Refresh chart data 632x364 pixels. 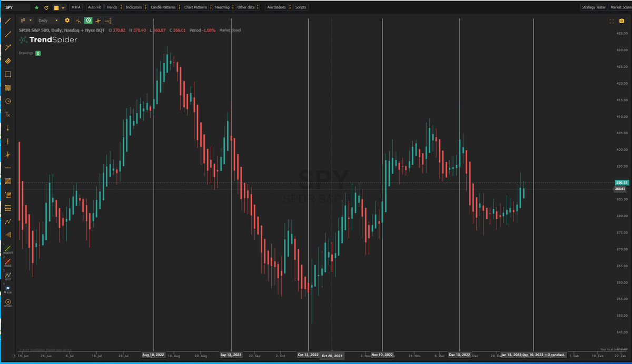pyautogui.click(x=46, y=8)
